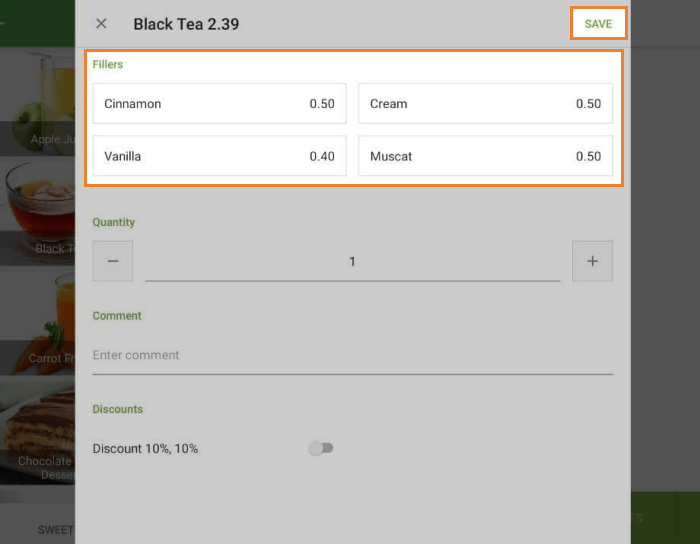Click the SAVE button

click(x=598, y=24)
